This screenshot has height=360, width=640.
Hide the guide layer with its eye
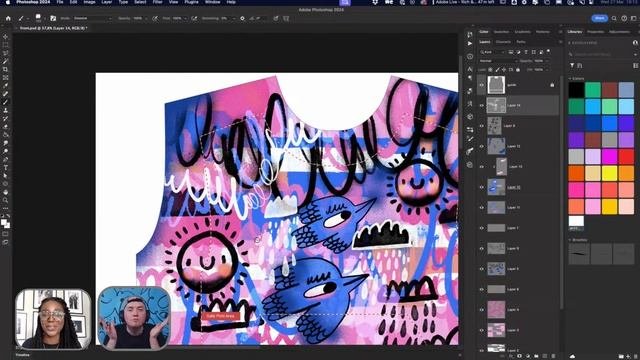[482, 85]
